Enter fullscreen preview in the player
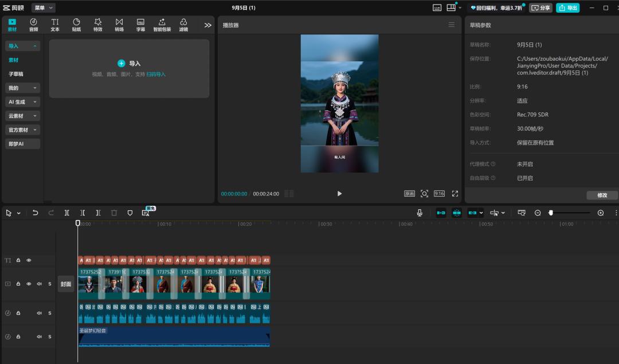Viewport: 619px width, 364px height. click(455, 194)
